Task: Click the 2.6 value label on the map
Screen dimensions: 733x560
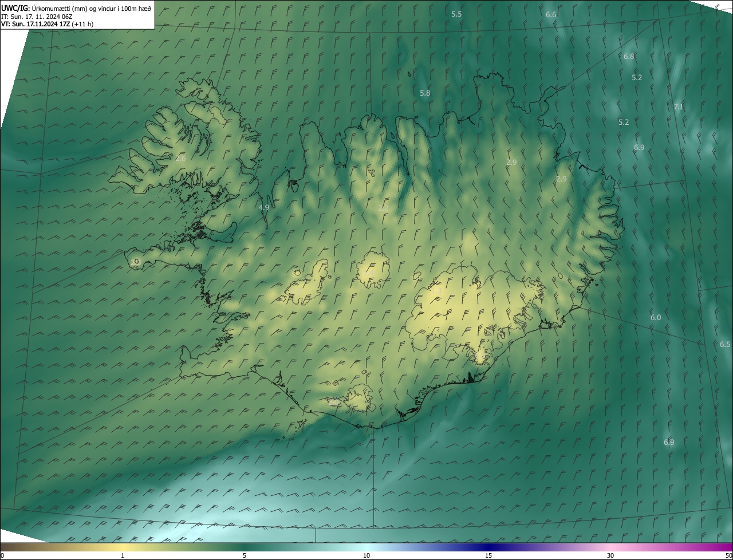Action: pos(180,159)
